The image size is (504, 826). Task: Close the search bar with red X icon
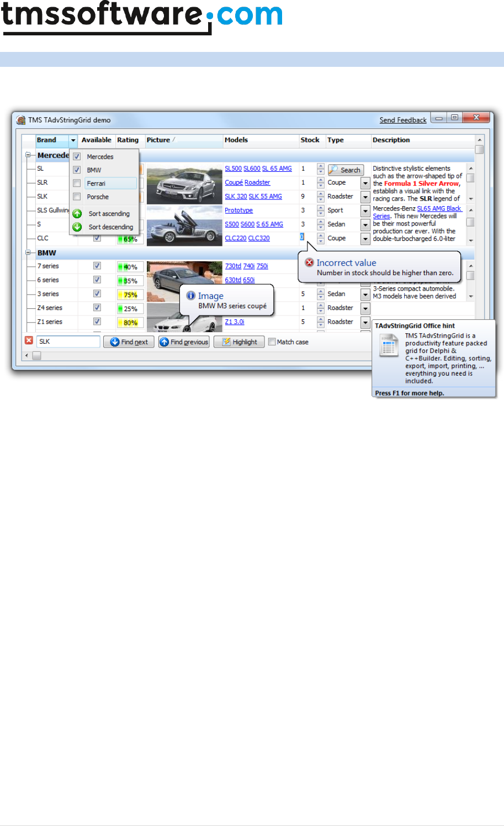(29, 341)
